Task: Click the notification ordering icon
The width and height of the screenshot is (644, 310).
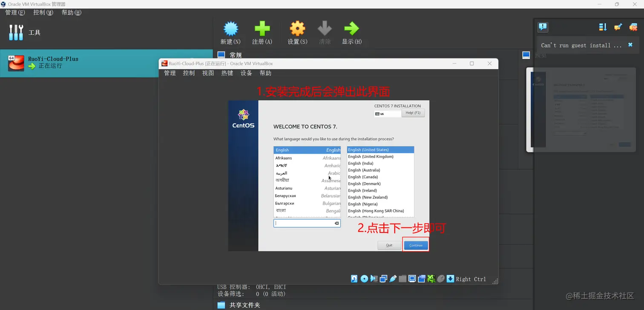Action: pyautogui.click(x=603, y=27)
